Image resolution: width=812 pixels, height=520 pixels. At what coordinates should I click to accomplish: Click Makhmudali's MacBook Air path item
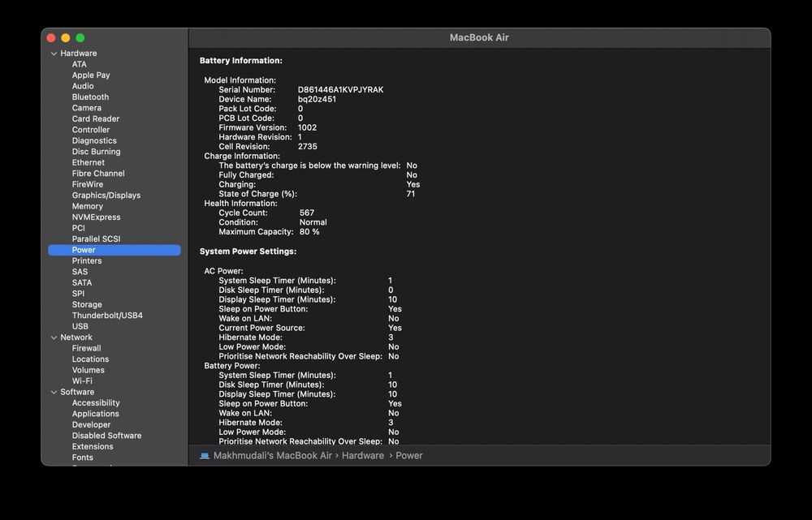point(272,456)
